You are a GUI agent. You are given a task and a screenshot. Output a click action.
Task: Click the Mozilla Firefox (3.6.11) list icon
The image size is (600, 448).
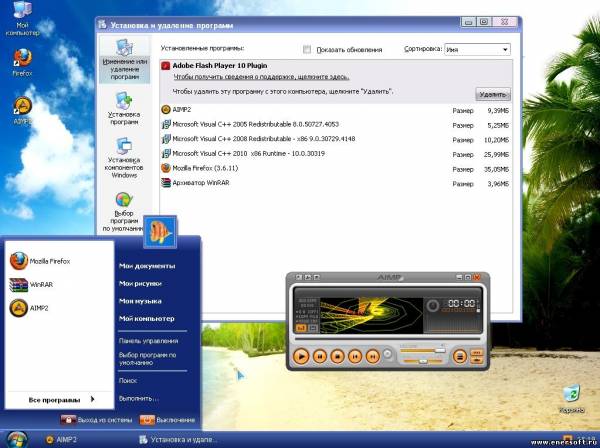point(165,168)
